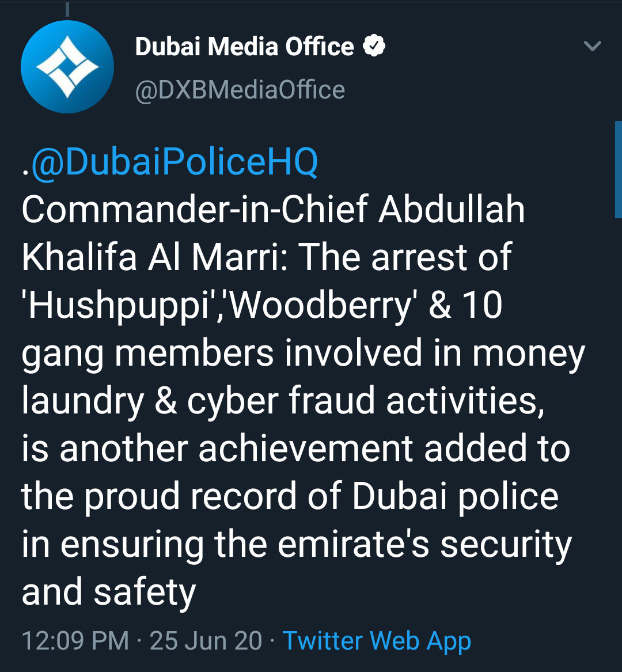Click the blue scrollbar on the right edge
622x672 pixels.
click(619, 169)
